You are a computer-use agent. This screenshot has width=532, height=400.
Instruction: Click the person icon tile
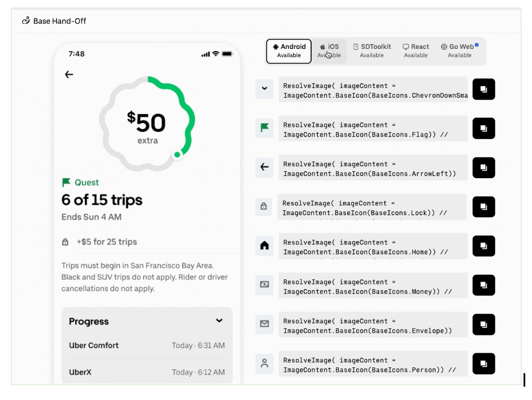(264, 363)
